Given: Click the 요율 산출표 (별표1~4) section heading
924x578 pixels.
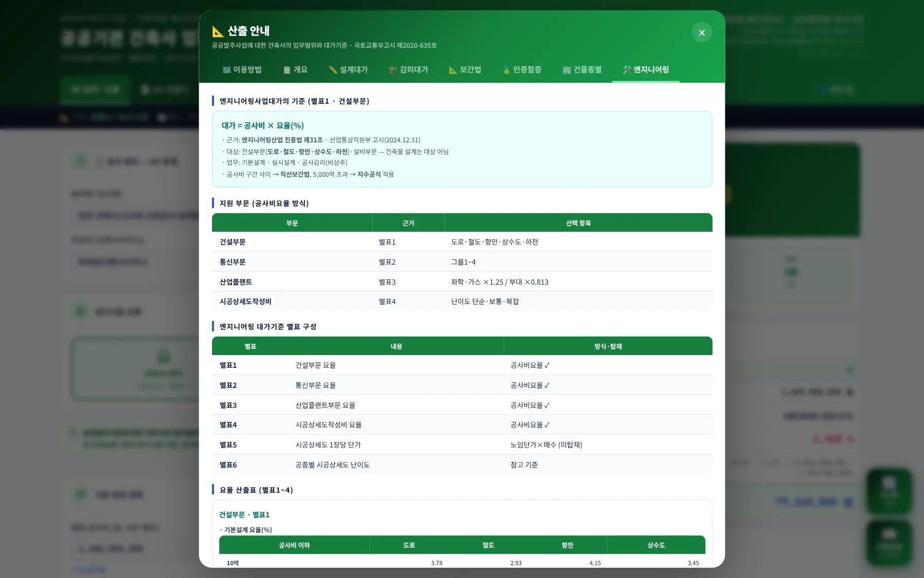Looking at the screenshot, I should (256, 490).
